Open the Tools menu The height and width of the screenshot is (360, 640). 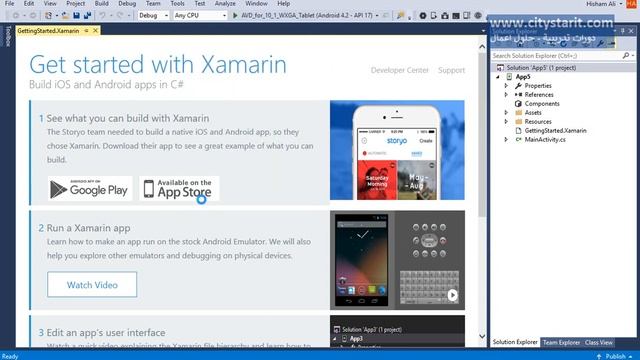[178, 4]
